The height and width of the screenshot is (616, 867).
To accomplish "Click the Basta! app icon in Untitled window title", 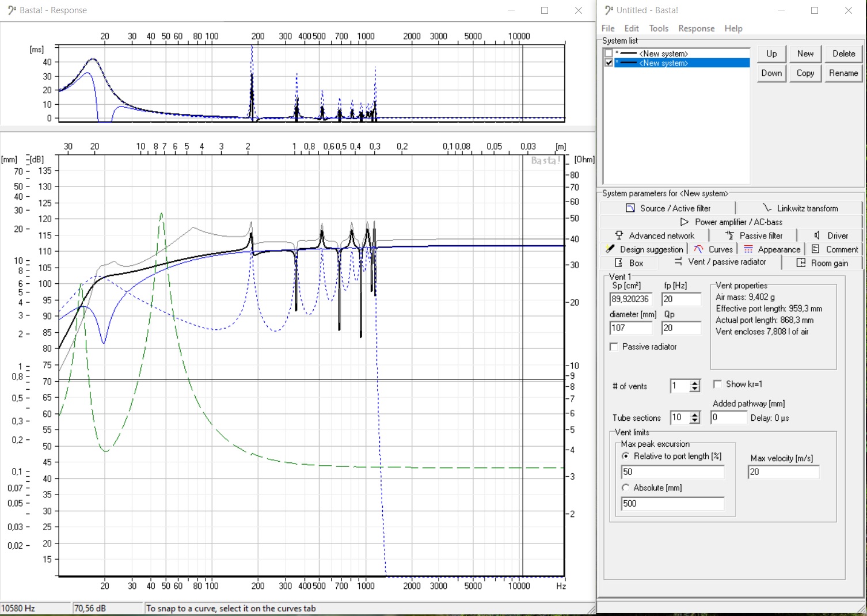I will tap(609, 10).
